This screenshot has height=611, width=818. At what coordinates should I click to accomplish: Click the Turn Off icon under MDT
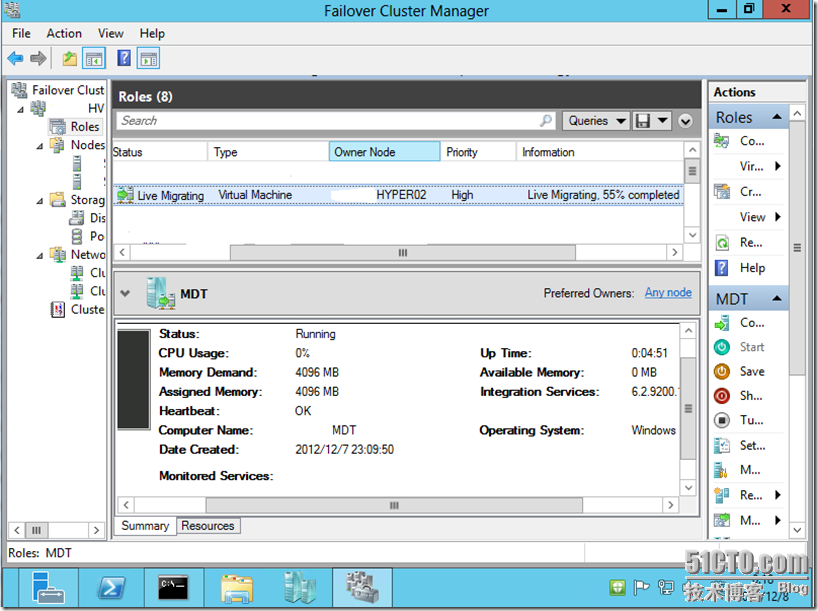(721, 420)
